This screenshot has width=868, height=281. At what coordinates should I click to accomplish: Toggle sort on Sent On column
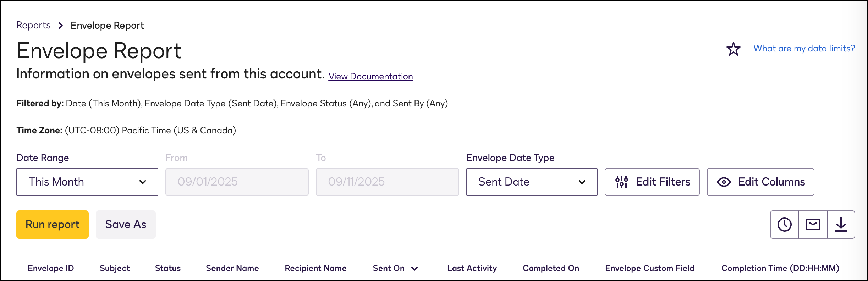(x=395, y=269)
